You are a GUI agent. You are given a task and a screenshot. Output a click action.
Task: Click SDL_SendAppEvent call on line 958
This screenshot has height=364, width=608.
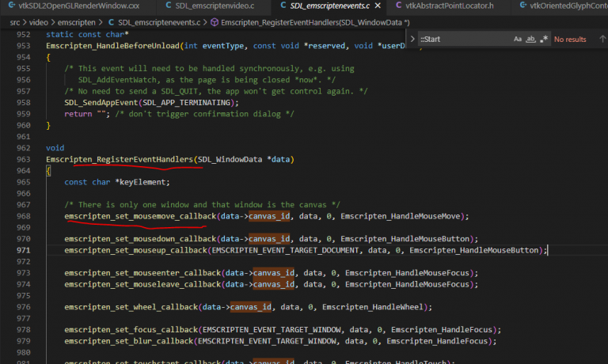(101, 102)
